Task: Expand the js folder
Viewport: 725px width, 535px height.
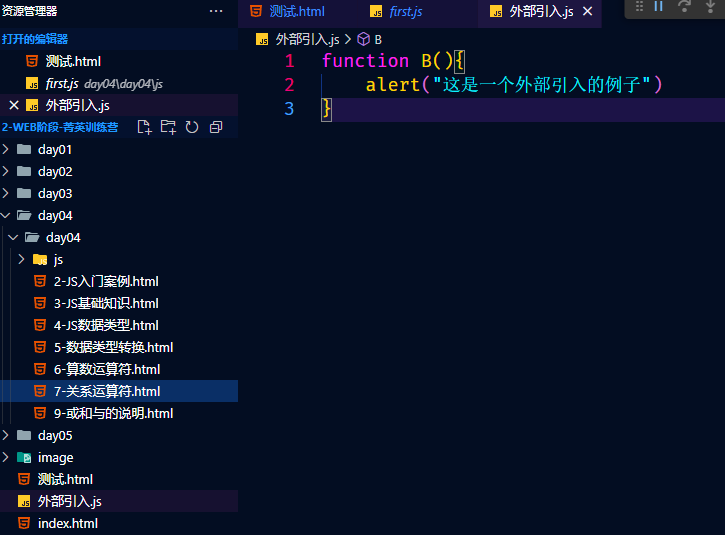Action: [58, 259]
